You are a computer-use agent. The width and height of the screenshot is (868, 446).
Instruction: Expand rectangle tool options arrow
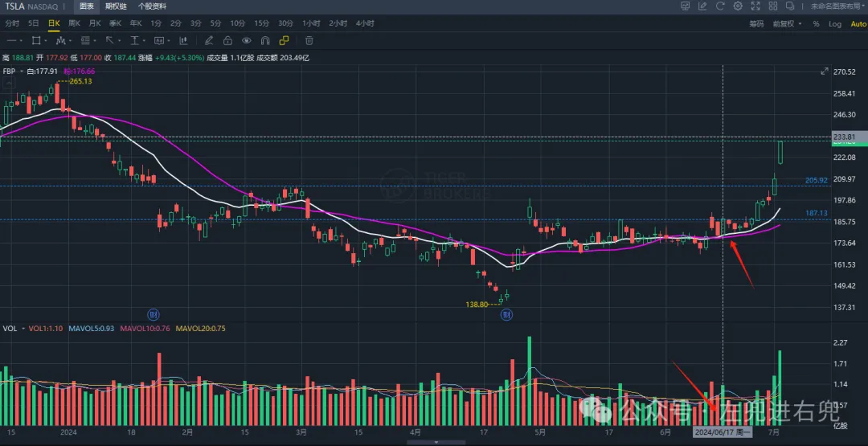(45, 40)
